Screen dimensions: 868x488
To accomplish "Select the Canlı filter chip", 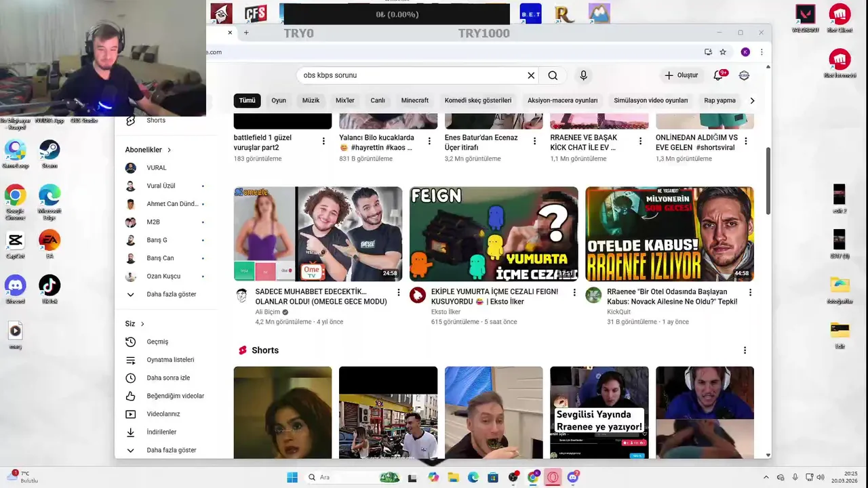I will pos(378,100).
